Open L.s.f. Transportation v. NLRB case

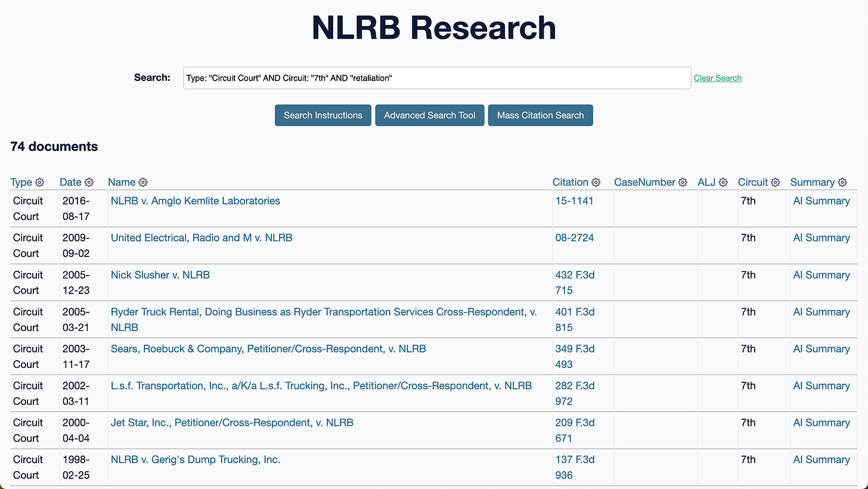click(321, 386)
